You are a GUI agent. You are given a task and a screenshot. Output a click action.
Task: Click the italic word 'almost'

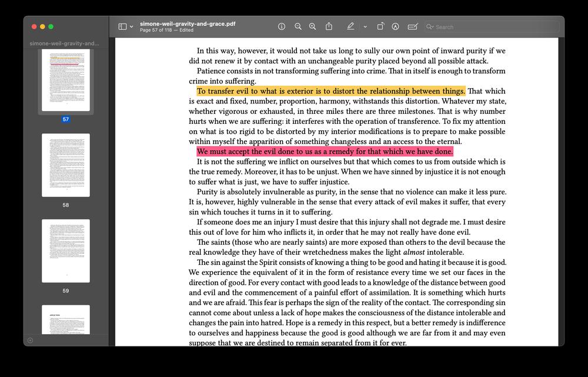pos(414,252)
